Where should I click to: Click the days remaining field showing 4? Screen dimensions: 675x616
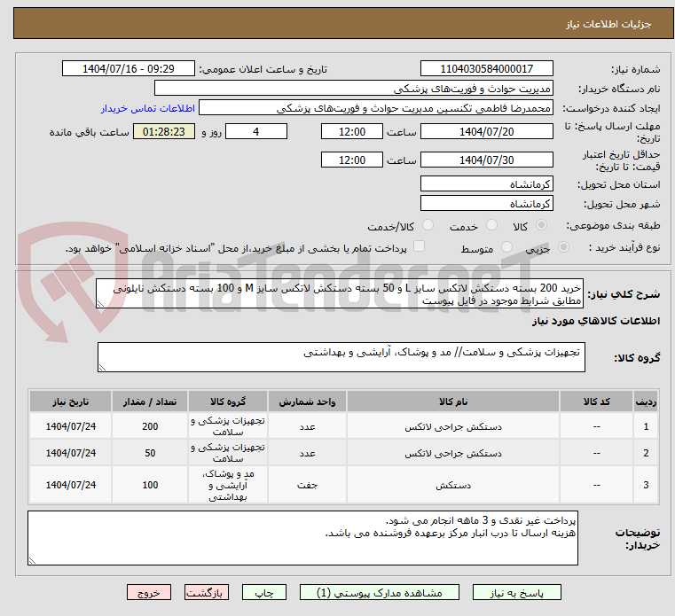[256, 131]
